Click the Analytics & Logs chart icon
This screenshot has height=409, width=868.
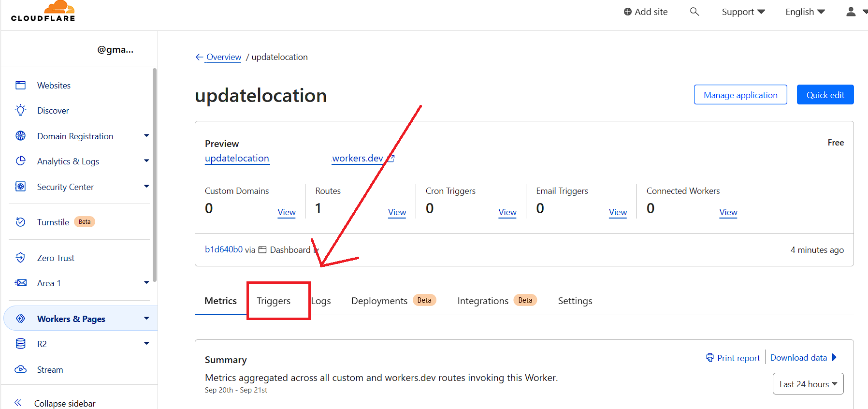pos(20,161)
